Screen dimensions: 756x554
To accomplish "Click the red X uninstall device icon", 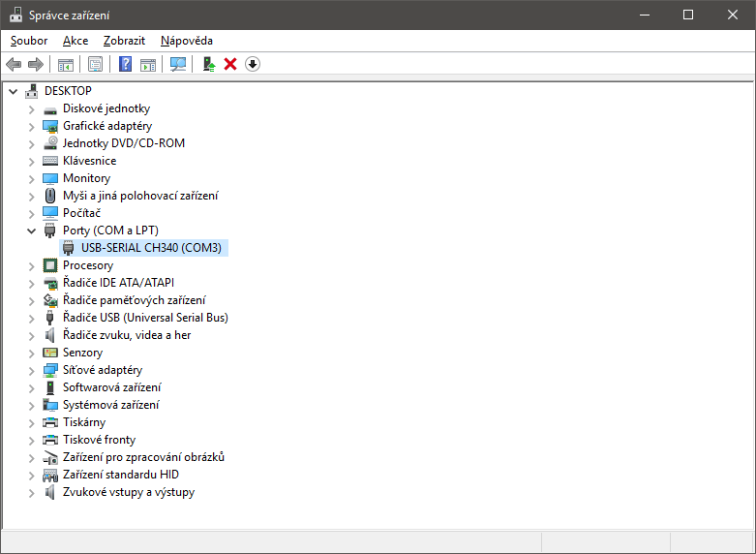I will 230,64.
